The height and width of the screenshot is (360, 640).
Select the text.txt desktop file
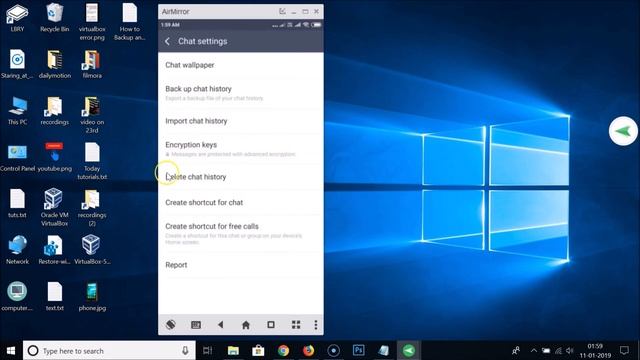point(54,297)
